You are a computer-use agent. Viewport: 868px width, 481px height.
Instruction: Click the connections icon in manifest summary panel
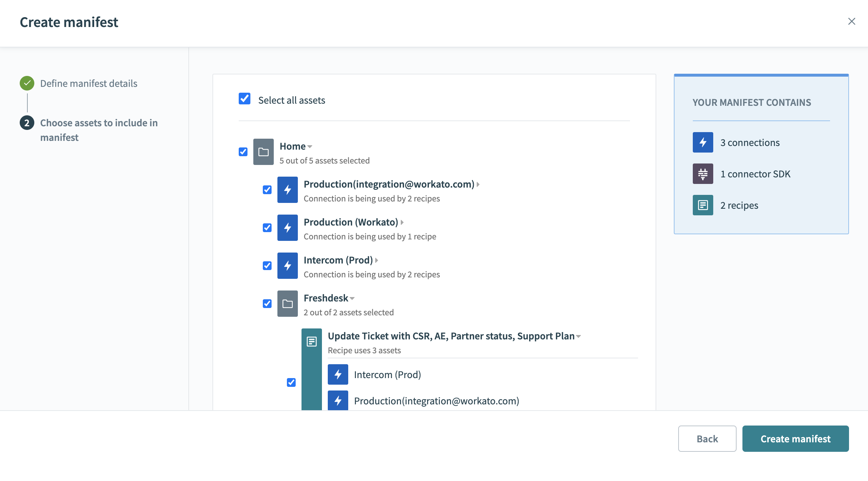pyautogui.click(x=702, y=142)
